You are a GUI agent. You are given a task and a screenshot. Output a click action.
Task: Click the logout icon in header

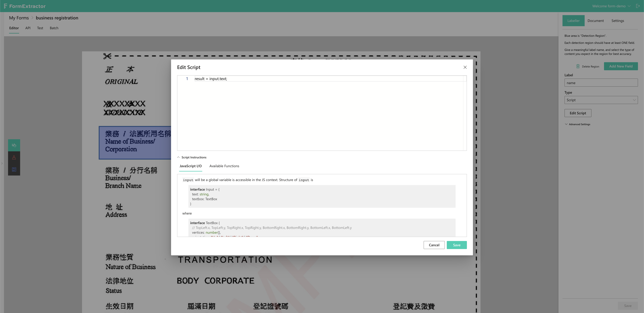(x=638, y=6)
